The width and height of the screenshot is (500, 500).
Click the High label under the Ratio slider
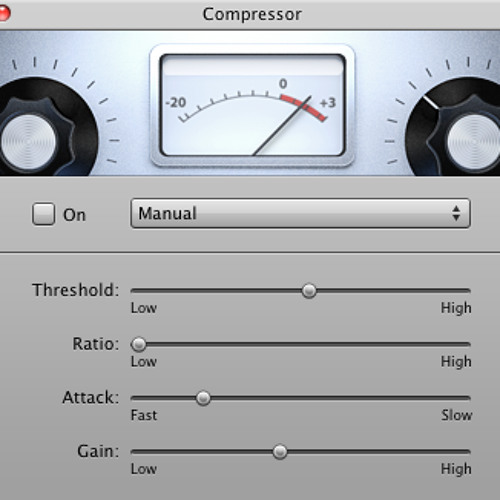[456, 362]
